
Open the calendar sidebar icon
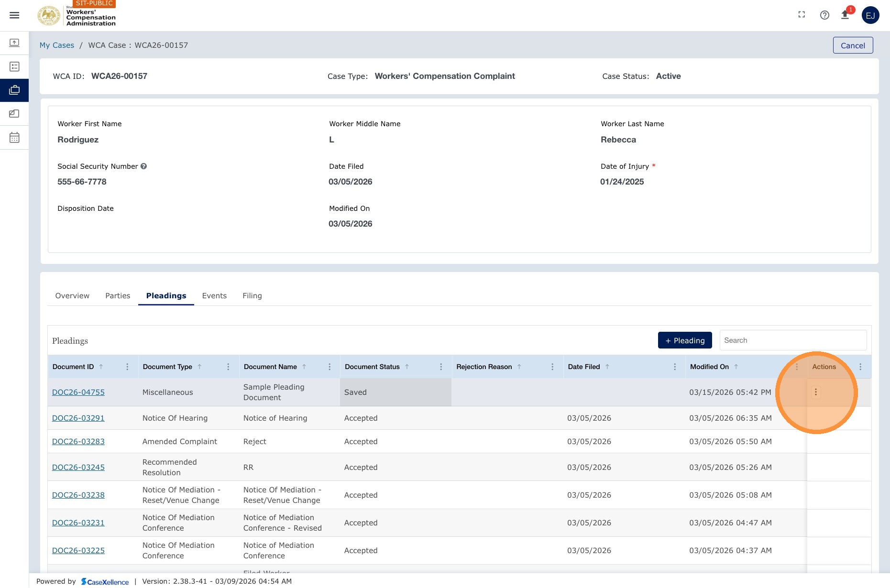coord(14,138)
